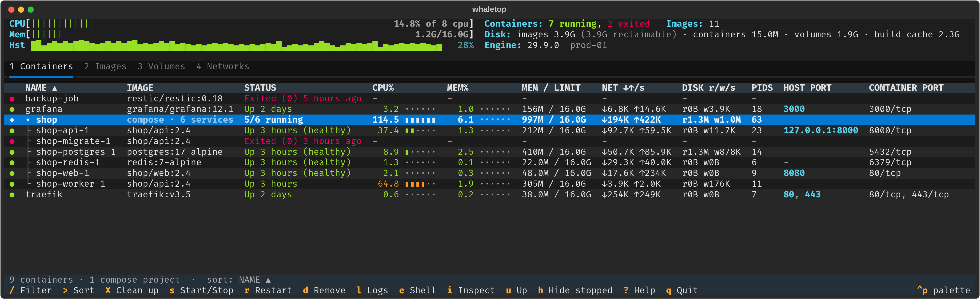Open host port 127.0.0.1:8000 link
The width and height of the screenshot is (980, 299).
pyautogui.click(x=821, y=131)
